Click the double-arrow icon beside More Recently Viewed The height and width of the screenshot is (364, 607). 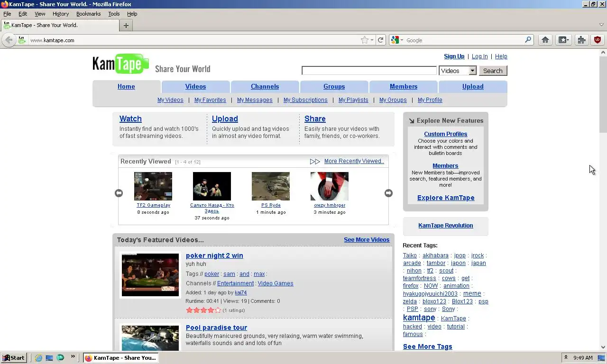pos(315,162)
